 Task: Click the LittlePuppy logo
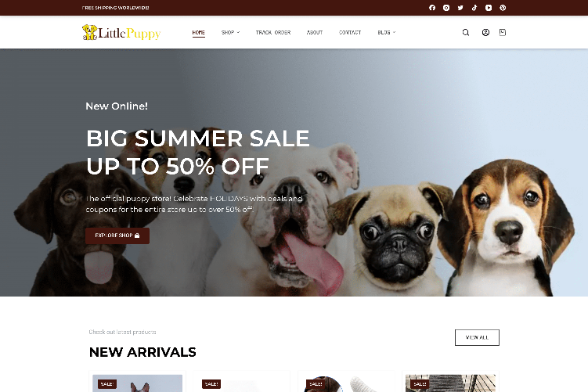point(121,33)
